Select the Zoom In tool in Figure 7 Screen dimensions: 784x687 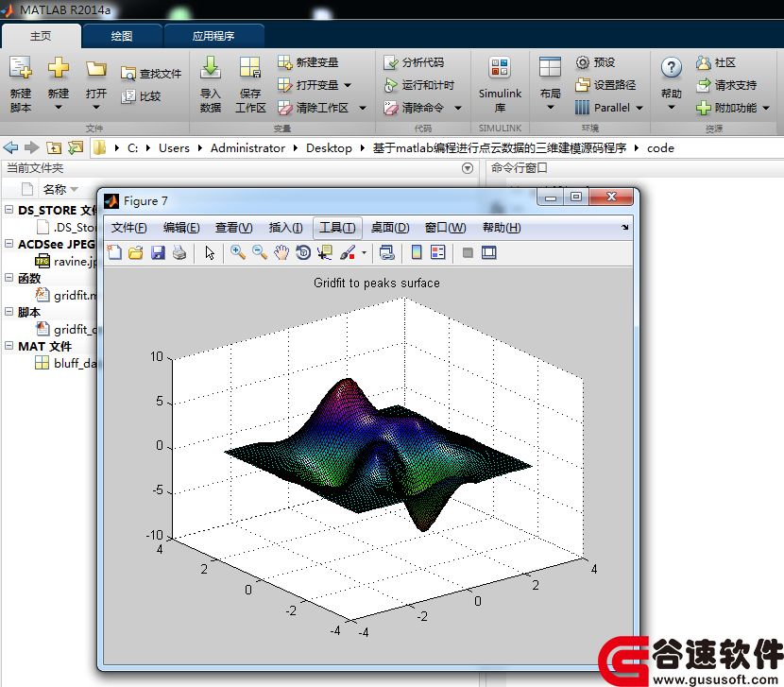point(237,252)
